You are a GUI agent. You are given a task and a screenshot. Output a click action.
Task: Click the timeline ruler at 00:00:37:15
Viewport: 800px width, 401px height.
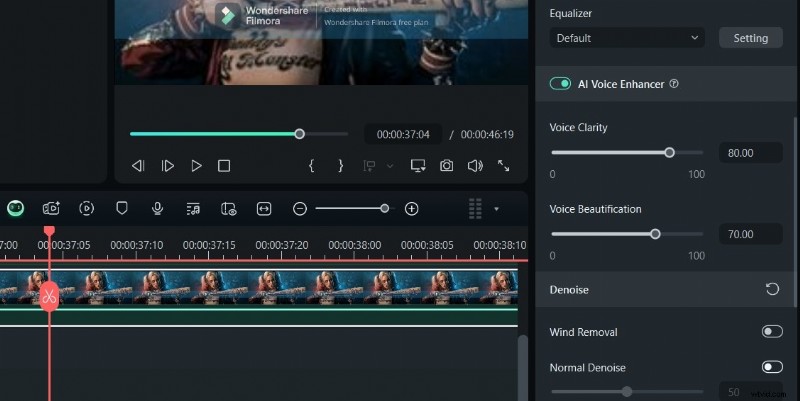click(x=209, y=245)
